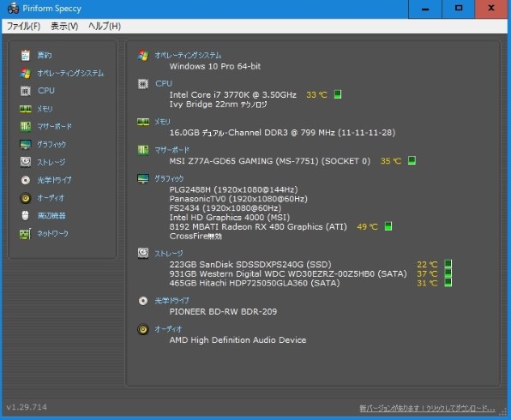The height and width of the screenshot is (420, 511).
Task: Select グラフィック label in the sidebar
Action: point(51,144)
